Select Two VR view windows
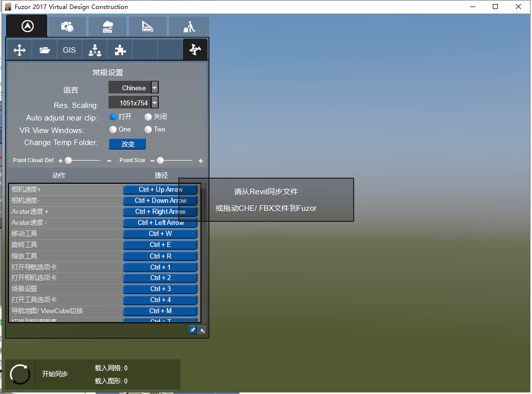This screenshot has height=394, width=532. click(x=148, y=129)
